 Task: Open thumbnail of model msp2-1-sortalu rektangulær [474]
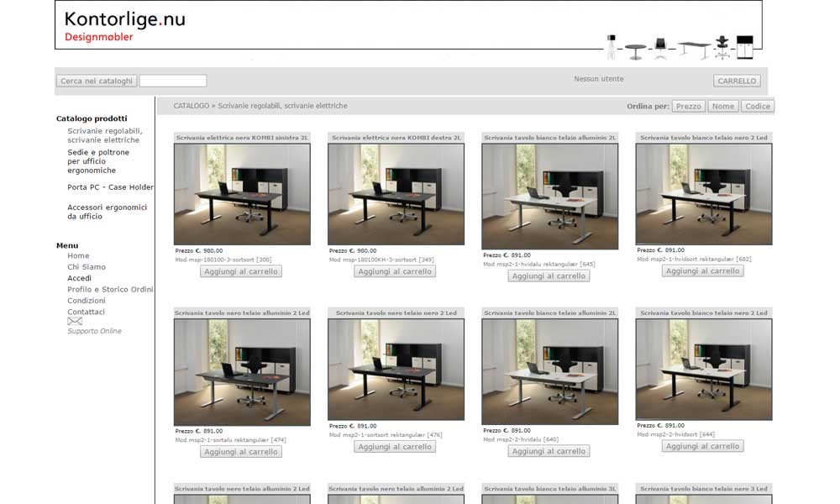point(242,372)
